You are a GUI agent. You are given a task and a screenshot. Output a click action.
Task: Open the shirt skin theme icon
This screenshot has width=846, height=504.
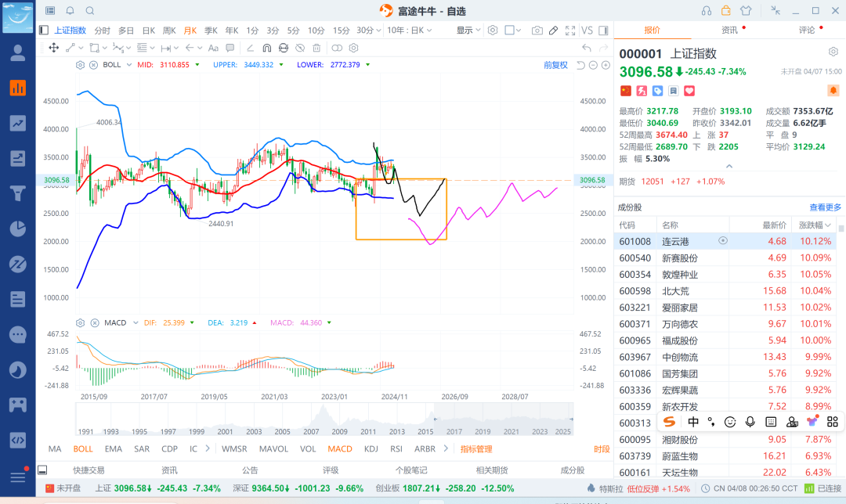746,10
